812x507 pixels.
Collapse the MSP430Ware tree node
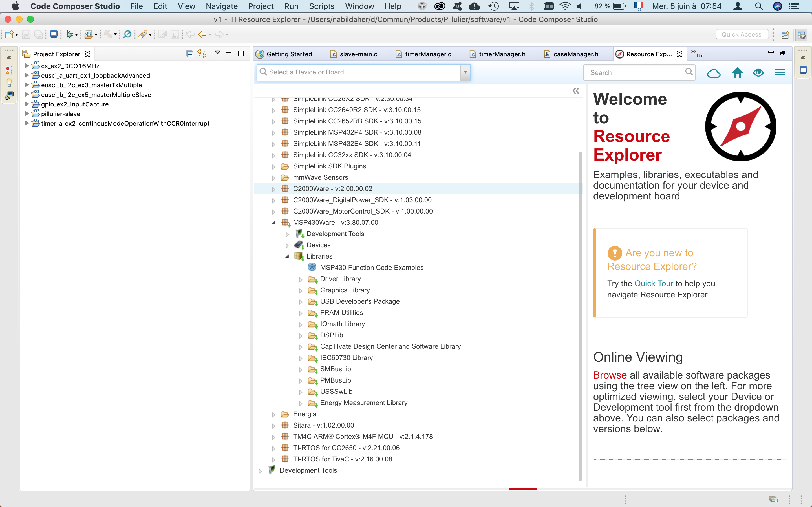[273, 223]
